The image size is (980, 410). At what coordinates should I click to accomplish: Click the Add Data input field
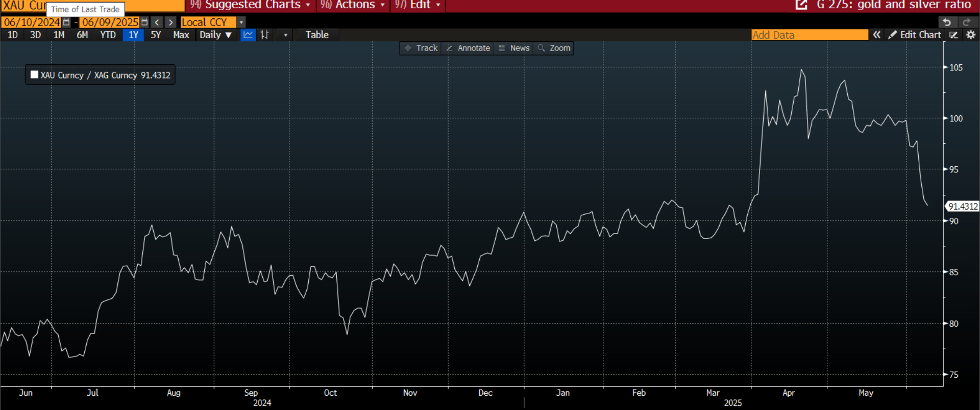[809, 35]
